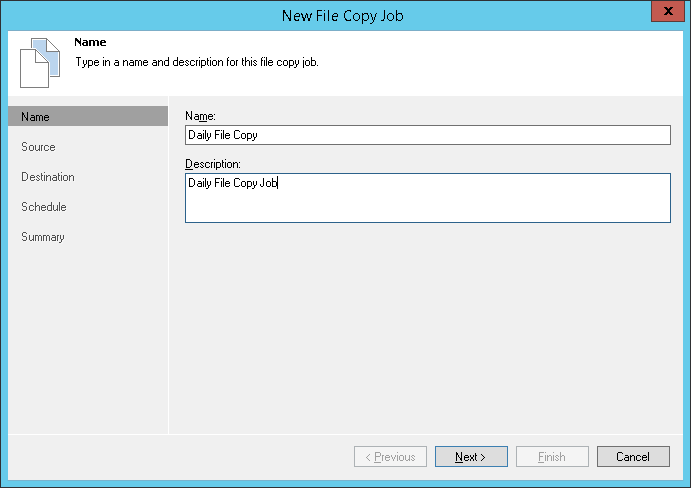Click the bold "Name" header heading
The width and height of the screenshot is (691, 488).
tap(90, 43)
